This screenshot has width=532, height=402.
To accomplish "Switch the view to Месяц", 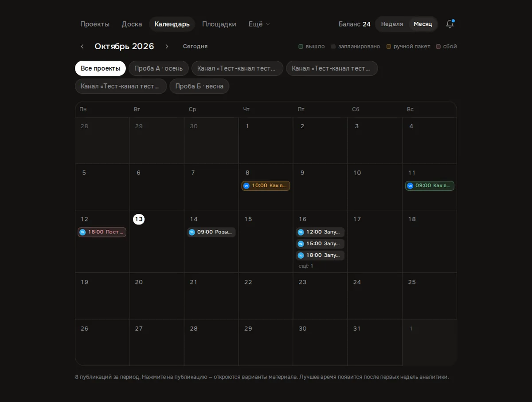I will 423,24.
